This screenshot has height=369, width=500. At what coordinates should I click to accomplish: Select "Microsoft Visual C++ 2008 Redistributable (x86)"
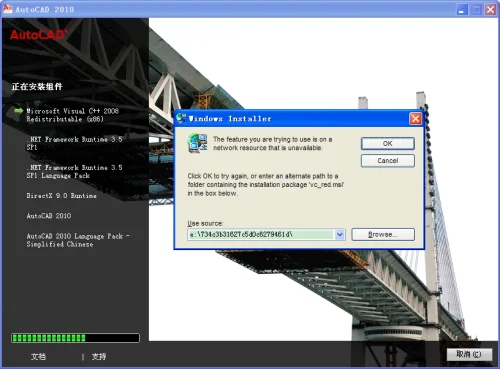72,115
